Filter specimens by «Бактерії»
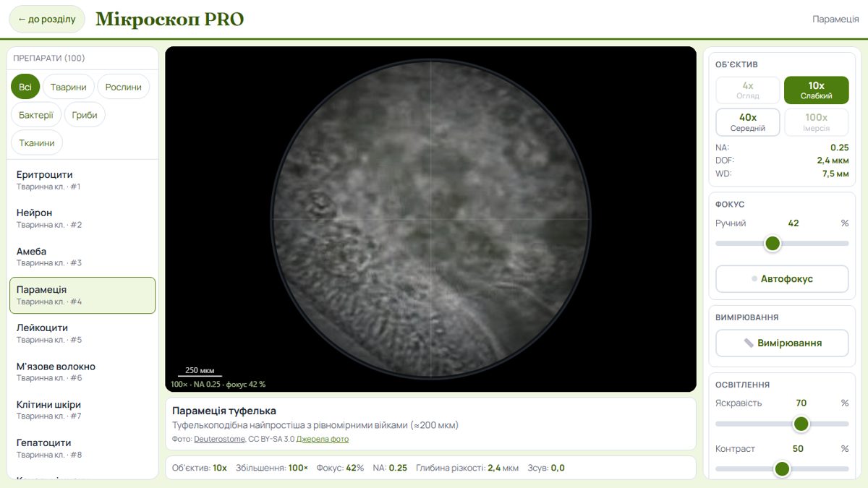868x488 pixels. point(36,114)
